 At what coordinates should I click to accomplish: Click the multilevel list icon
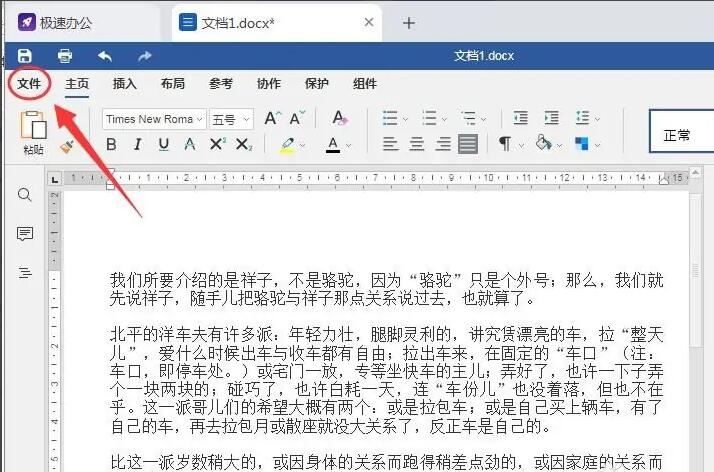(468, 118)
